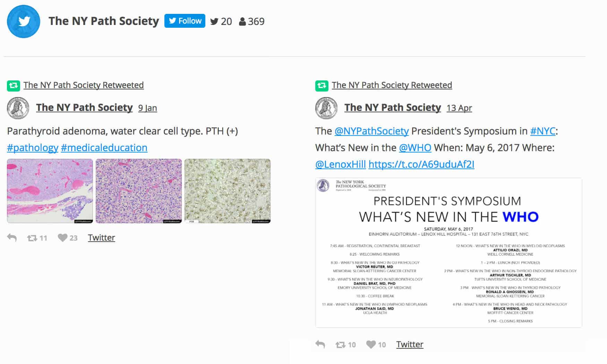The width and height of the screenshot is (607, 364).
Task: Reply to the parathyroid adenoma tweet
Action: [12, 238]
